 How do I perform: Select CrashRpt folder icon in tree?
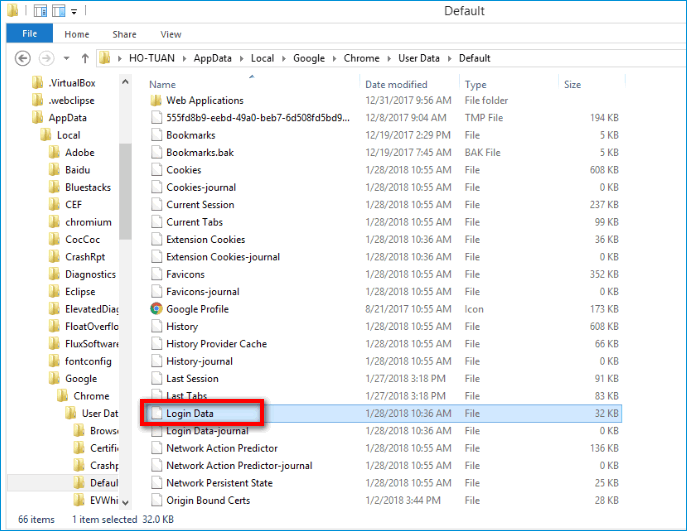(x=54, y=257)
